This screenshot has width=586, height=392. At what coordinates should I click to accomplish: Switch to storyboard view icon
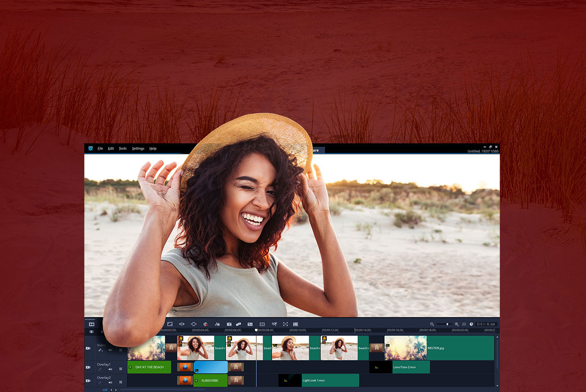[92, 324]
